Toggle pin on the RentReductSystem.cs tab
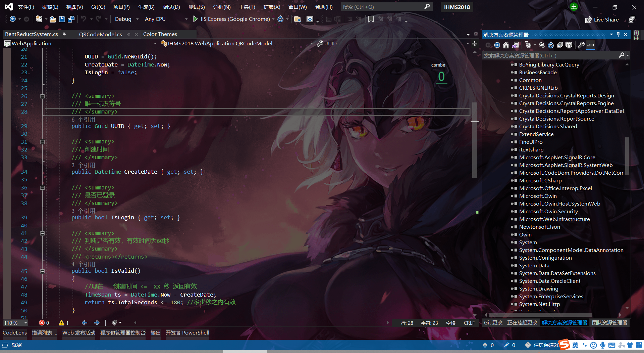Viewport: 644px width, 353px height. coord(64,34)
